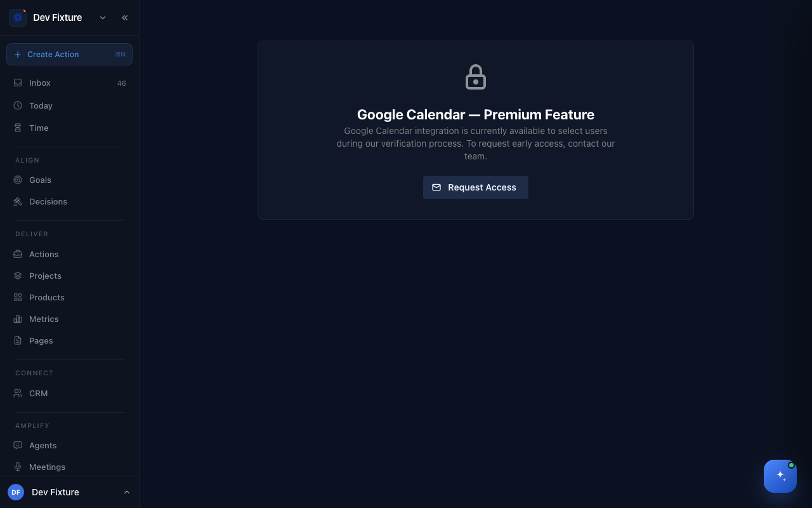Select the Projects menu label
812x508 pixels.
coord(45,276)
